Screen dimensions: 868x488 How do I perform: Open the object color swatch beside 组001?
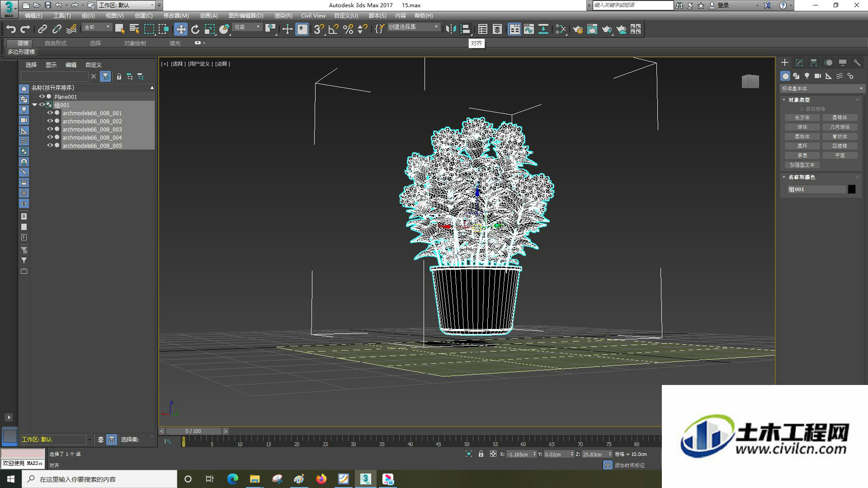[852, 189]
